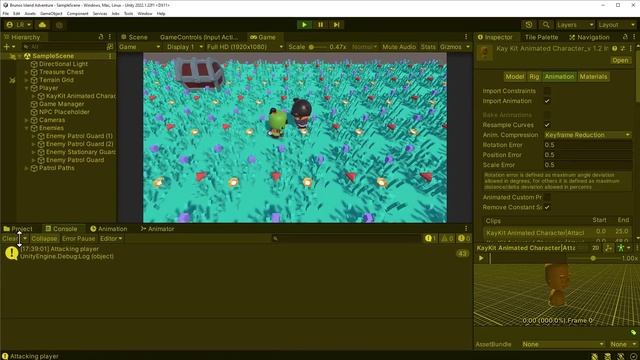Select the Game view tab
The height and width of the screenshot is (360, 640).
(x=263, y=37)
